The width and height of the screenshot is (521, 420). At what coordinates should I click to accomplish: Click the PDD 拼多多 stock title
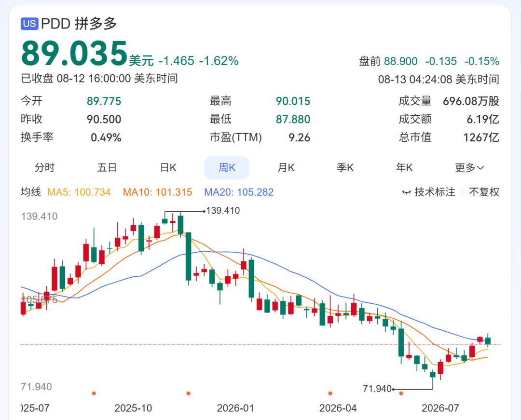[79, 24]
